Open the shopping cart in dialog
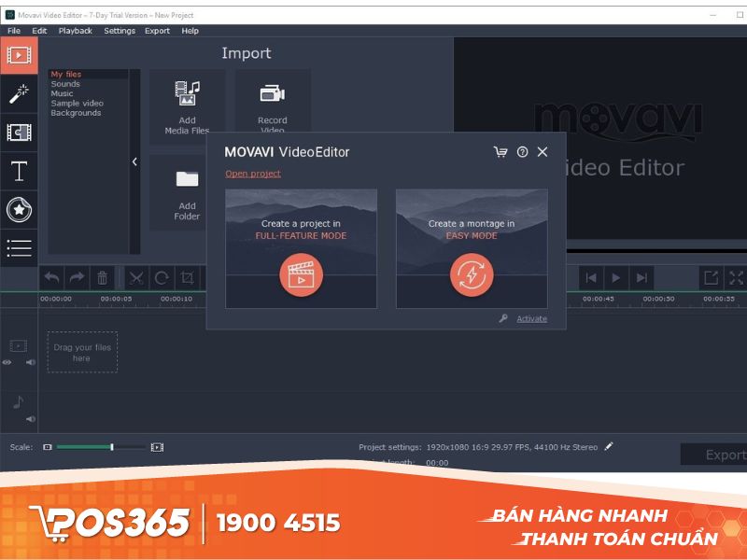 point(500,152)
